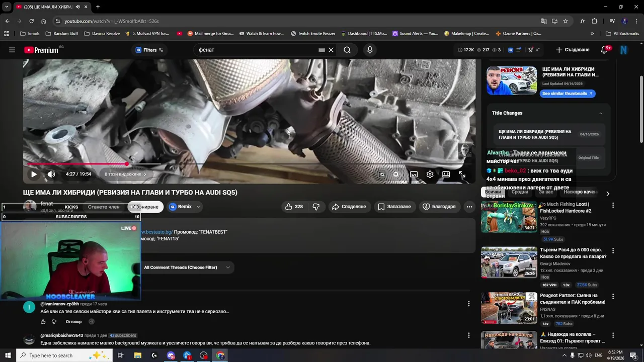
Task: Open the vidIQ Filters button
Action: pos(149,50)
